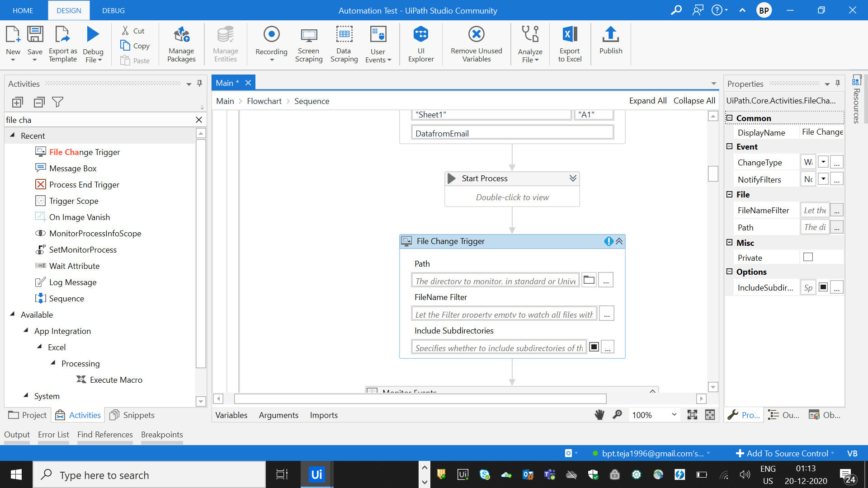The image size is (868, 488).
Task: Collapse the Recent tree group
Action: tap(12, 136)
